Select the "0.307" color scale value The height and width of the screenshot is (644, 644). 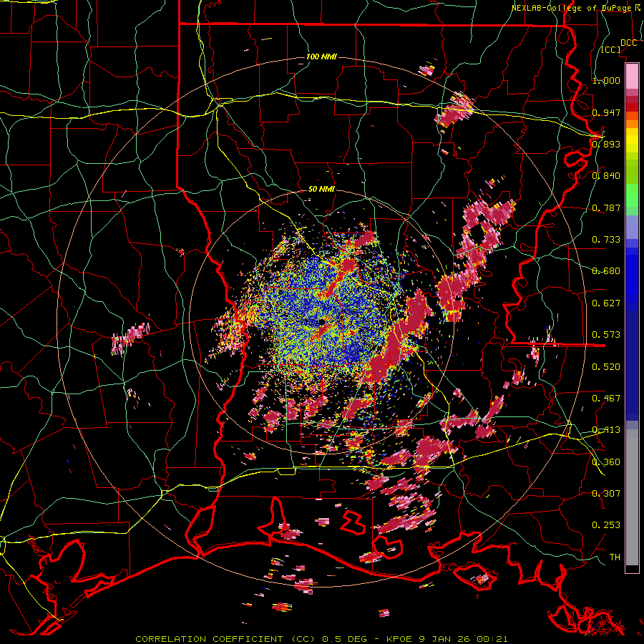pos(606,493)
